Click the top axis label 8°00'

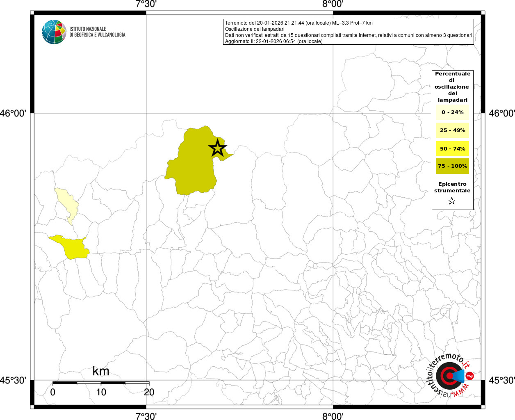333,5
